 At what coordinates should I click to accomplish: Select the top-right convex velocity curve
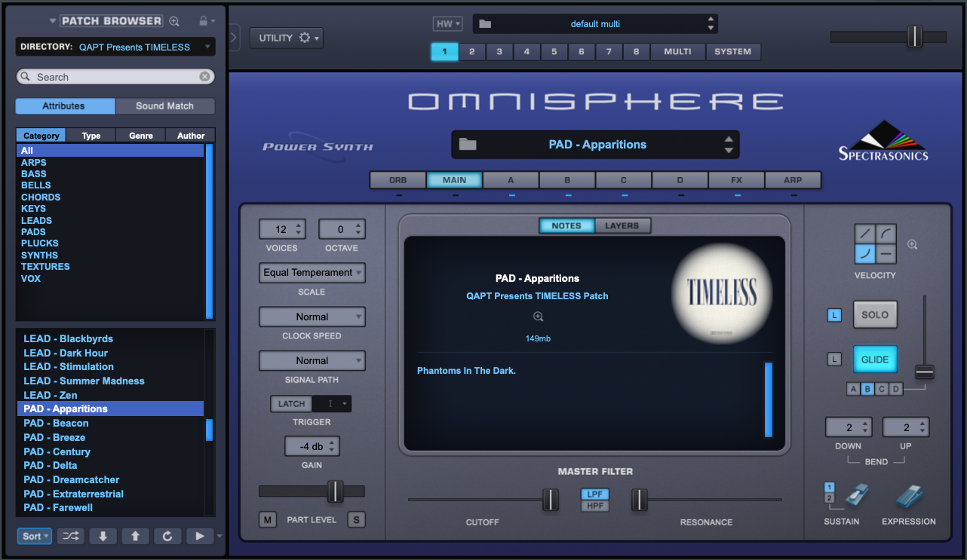pos(886,234)
